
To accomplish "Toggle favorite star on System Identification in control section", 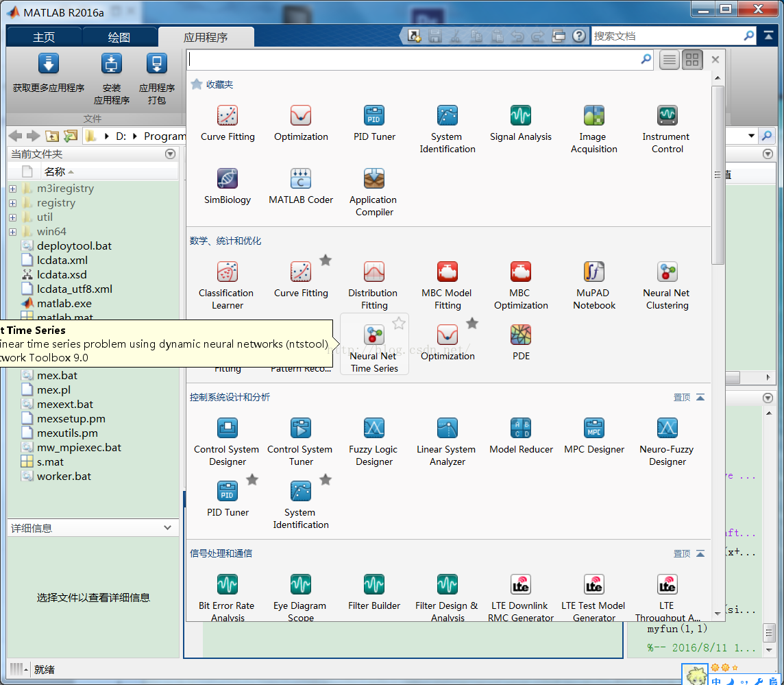I will [x=326, y=480].
